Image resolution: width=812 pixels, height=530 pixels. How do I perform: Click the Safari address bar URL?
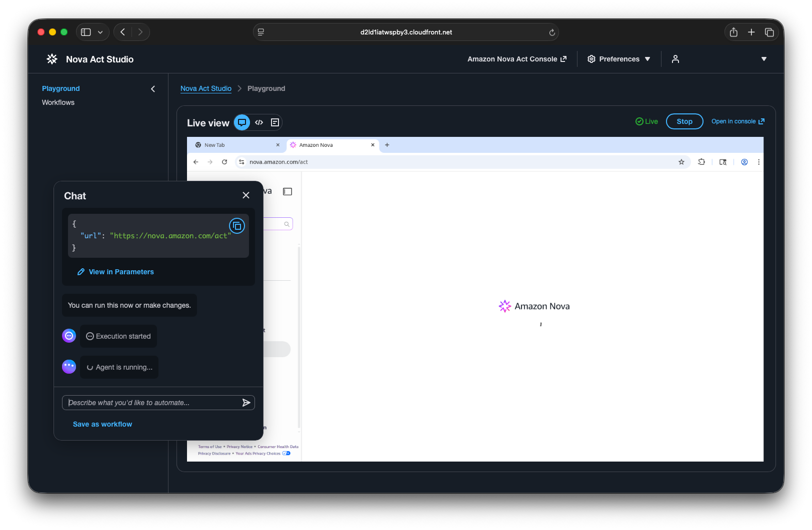[x=406, y=32]
